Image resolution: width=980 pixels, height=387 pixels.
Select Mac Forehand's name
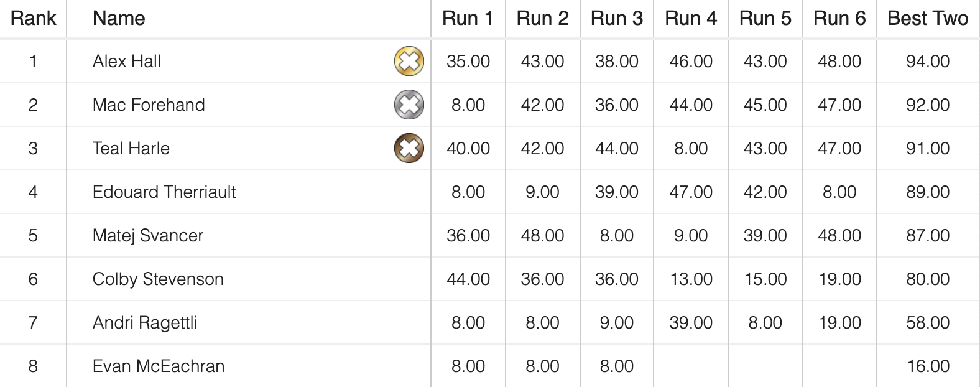149,105
